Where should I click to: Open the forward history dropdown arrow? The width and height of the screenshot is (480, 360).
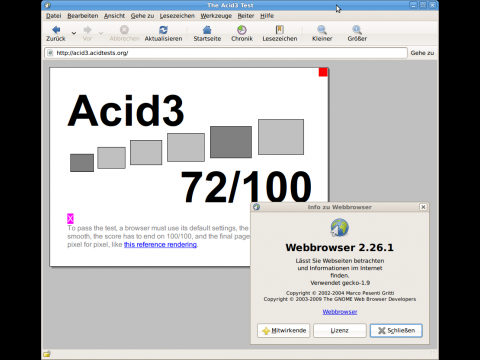101,33
